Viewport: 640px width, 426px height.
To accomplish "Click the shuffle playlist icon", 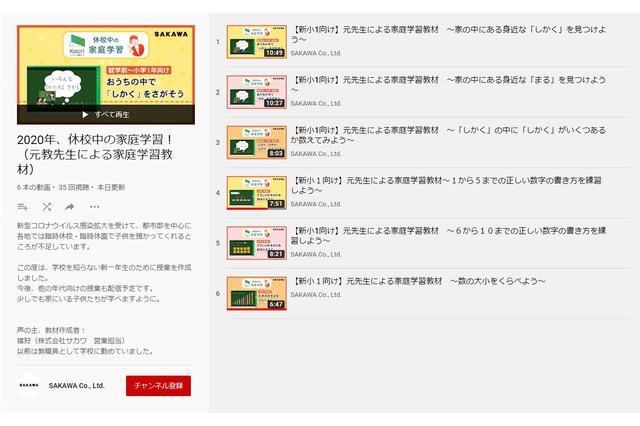I will coord(47,207).
